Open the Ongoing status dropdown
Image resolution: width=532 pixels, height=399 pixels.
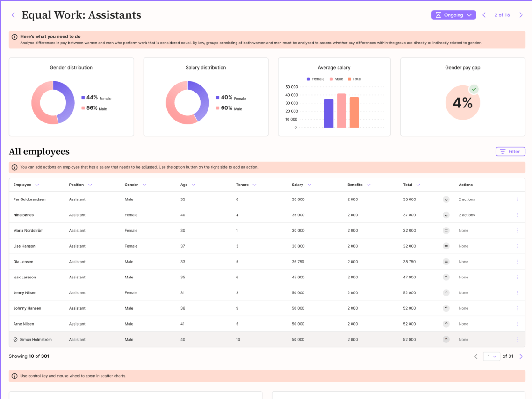pos(453,15)
